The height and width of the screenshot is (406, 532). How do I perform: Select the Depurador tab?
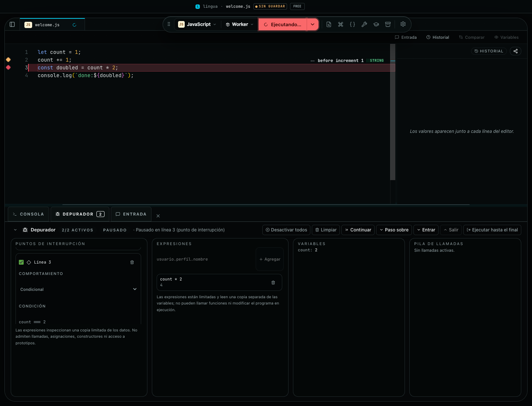pos(80,214)
